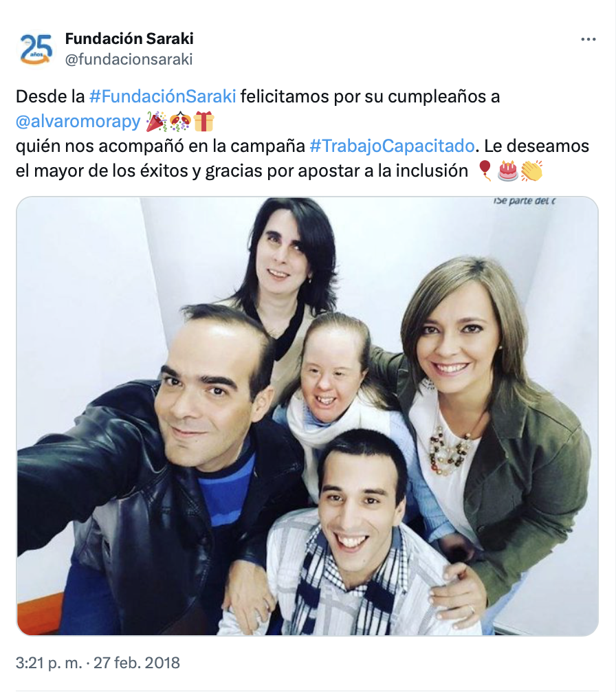Click the 'Se parte del' watermark in photo
The image size is (616, 693).
click(524, 201)
